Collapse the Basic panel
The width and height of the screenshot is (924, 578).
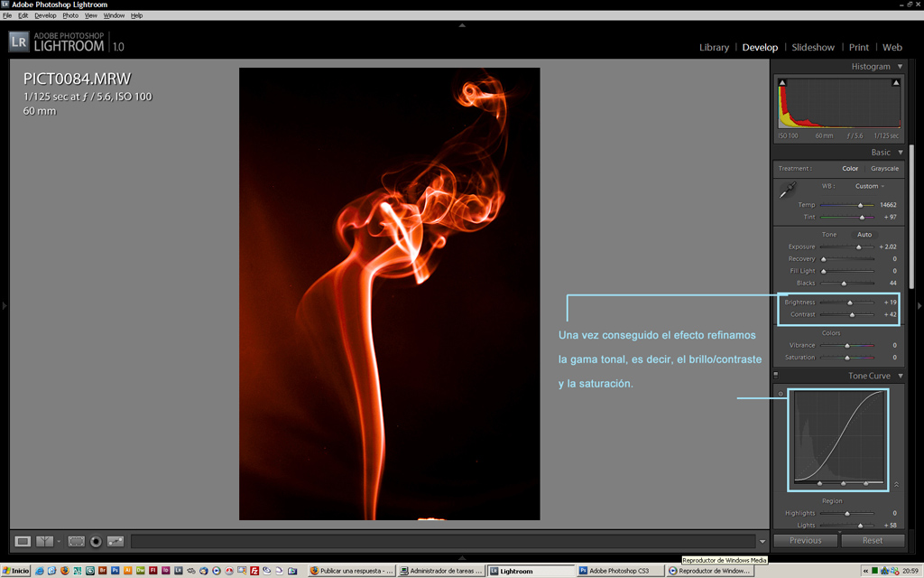pos(901,152)
